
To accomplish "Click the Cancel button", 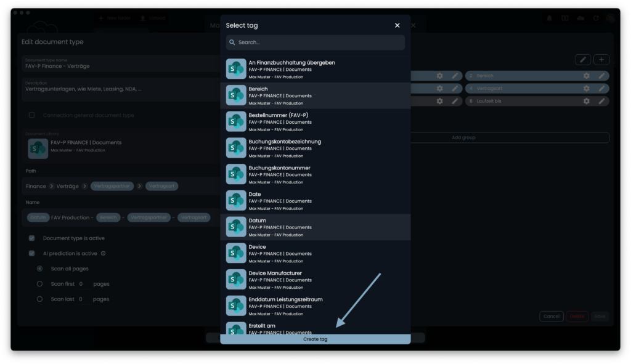I will click(552, 316).
